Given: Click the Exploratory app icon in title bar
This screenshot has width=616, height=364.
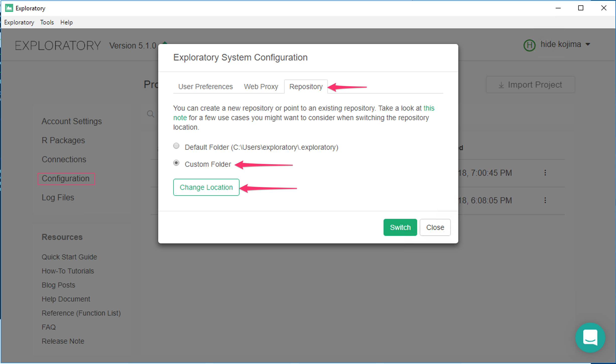Looking at the screenshot, I should [x=9, y=8].
